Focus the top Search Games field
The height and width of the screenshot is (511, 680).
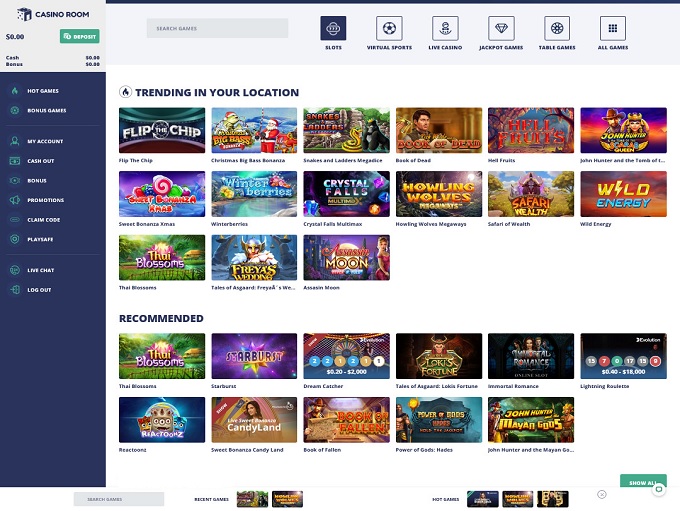click(x=217, y=28)
